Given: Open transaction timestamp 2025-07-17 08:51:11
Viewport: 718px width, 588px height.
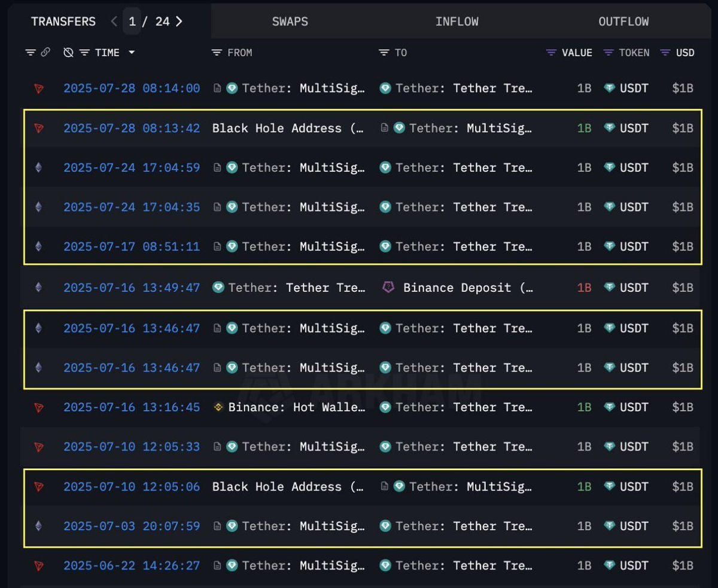Looking at the screenshot, I should 132,246.
